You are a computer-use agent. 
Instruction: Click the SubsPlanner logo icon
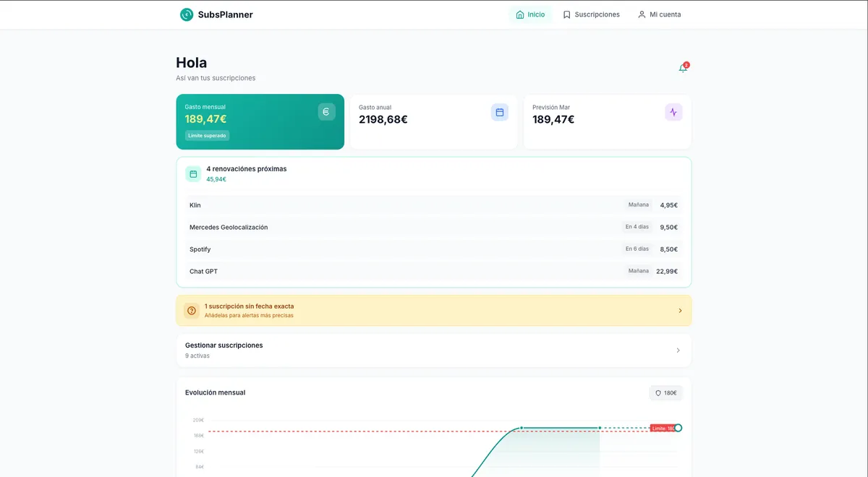point(187,14)
